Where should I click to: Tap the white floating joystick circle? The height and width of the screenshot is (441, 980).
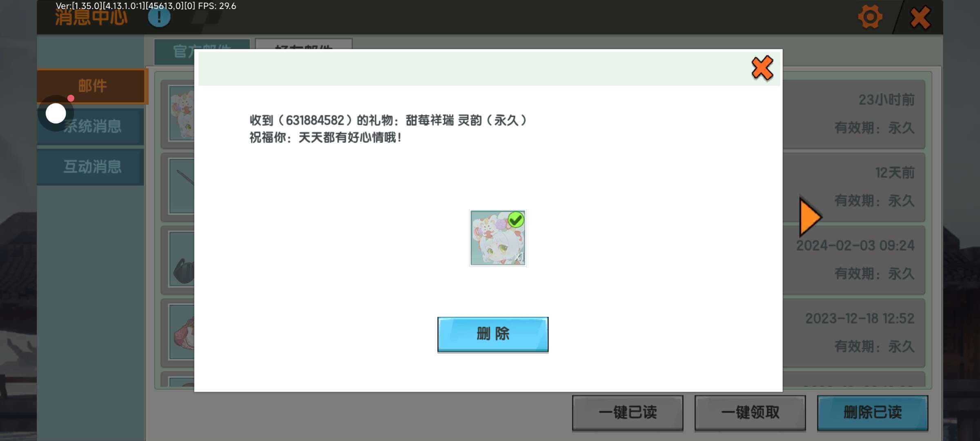coord(56,114)
